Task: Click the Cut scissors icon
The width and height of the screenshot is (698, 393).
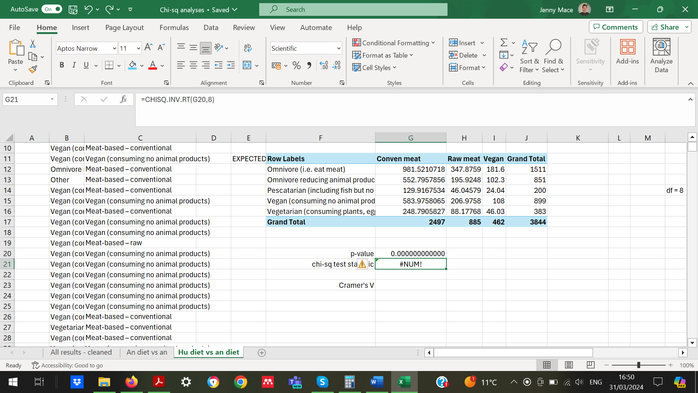Action: tap(32, 44)
